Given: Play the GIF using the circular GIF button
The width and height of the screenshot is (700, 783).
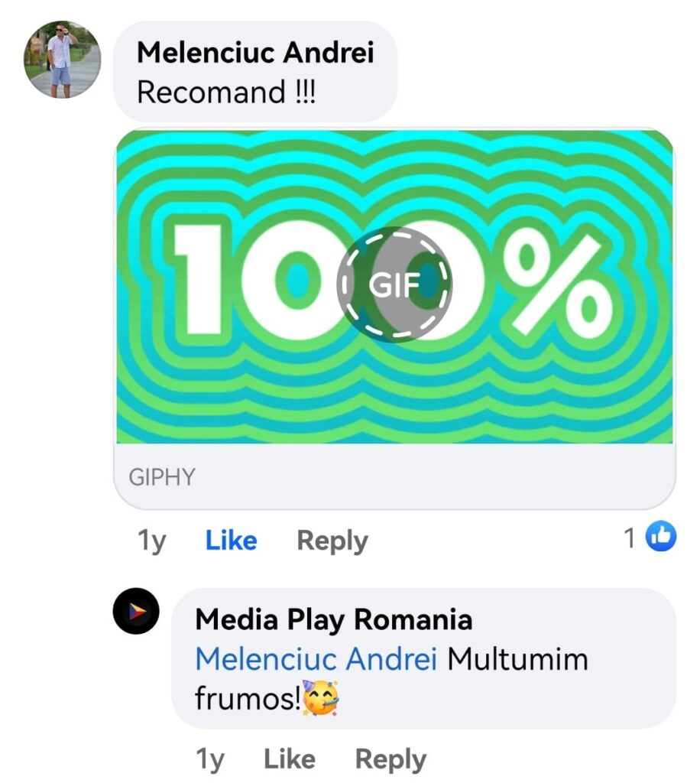Looking at the screenshot, I should pos(394,284).
